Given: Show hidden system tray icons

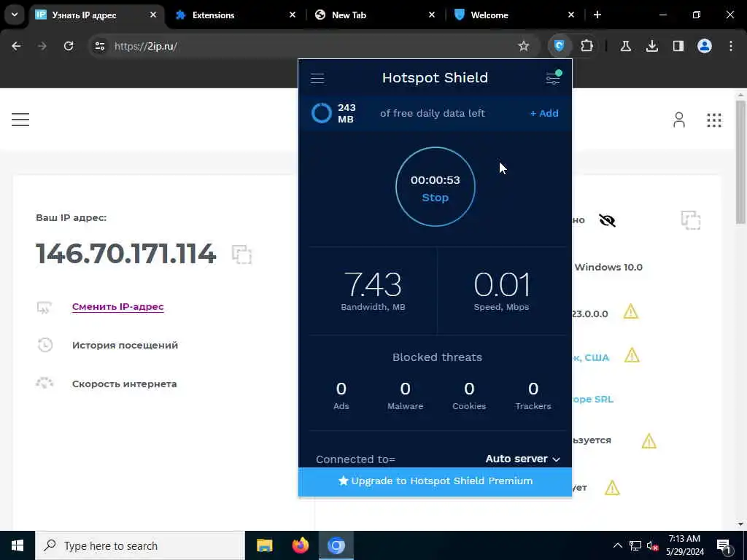Looking at the screenshot, I should coord(617,545).
